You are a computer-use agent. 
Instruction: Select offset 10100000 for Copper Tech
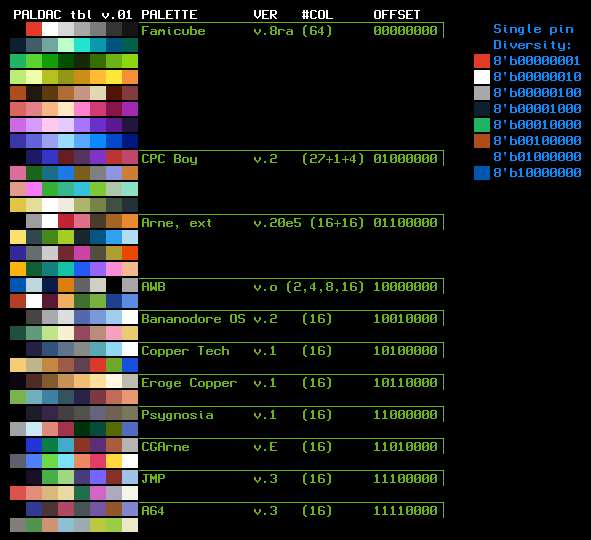pos(406,351)
